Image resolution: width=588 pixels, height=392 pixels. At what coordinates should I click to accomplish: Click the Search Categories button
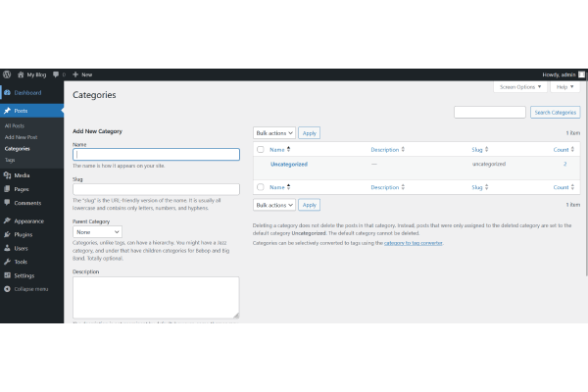coord(556,113)
